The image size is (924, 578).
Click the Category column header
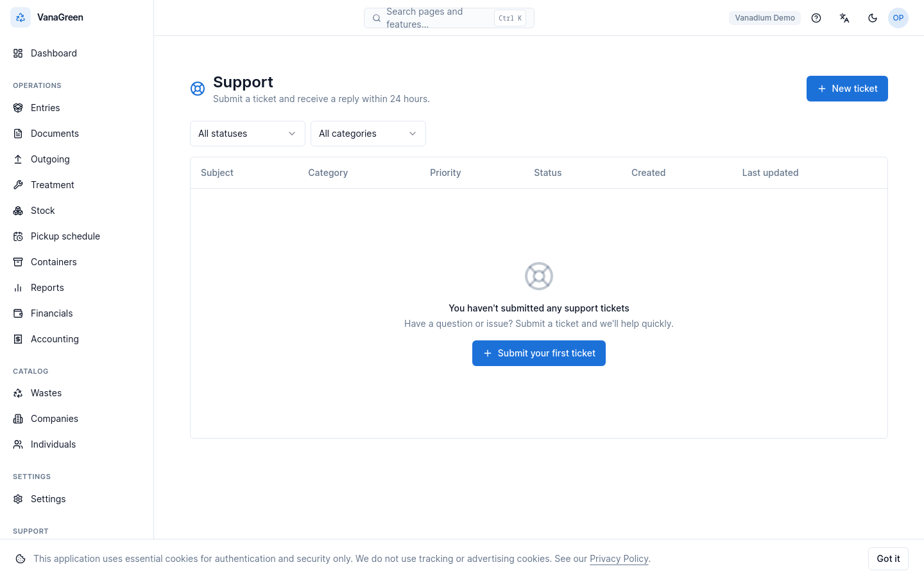pos(328,173)
